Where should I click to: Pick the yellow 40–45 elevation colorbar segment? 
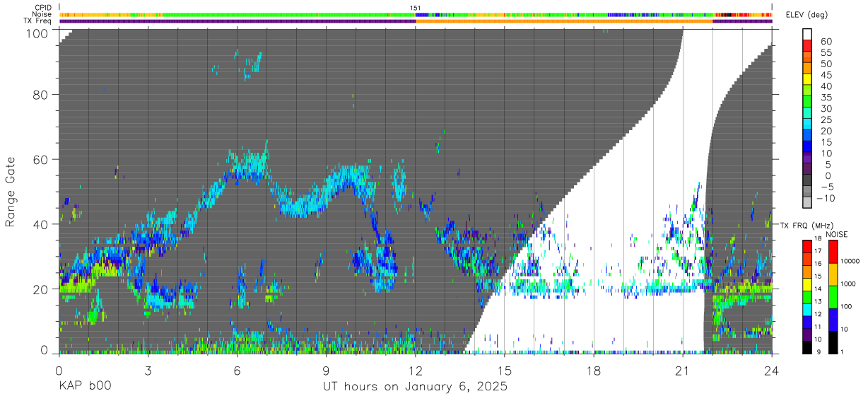point(807,79)
